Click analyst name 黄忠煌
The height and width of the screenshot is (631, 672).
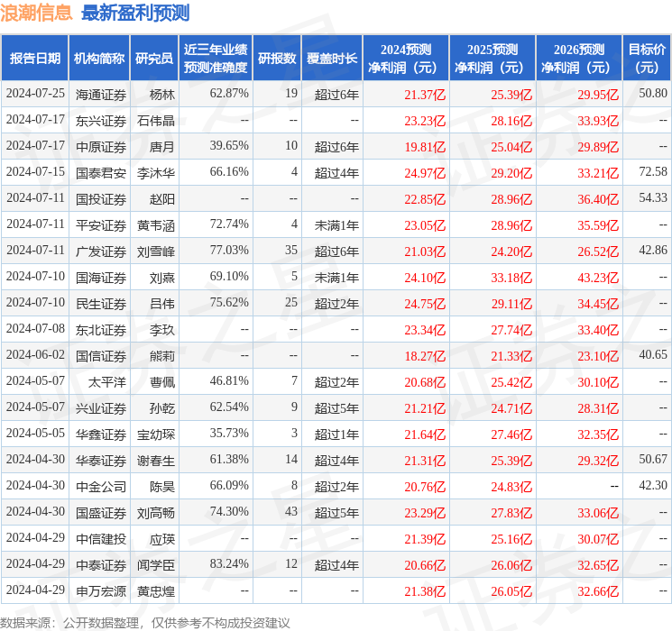[156, 591]
